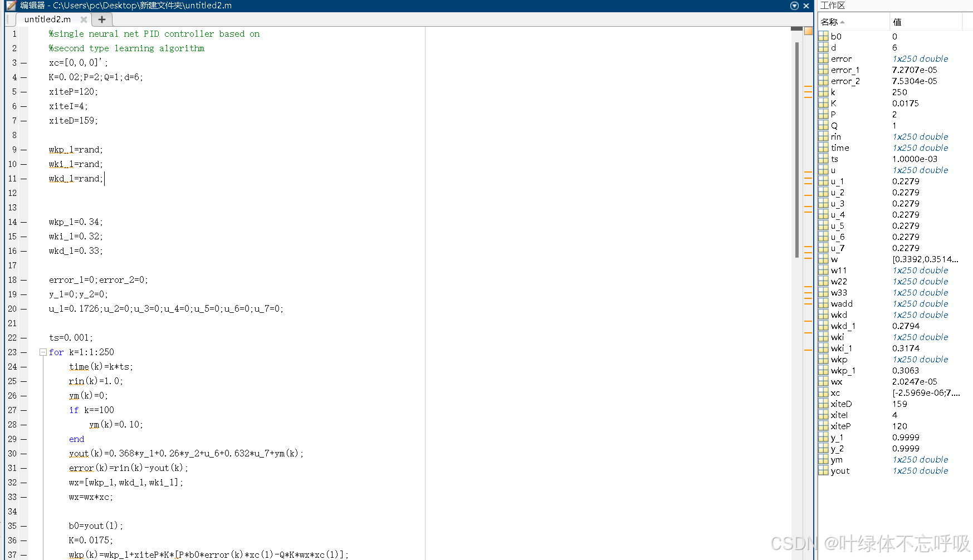The height and width of the screenshot is (560, 973).
Task: Click value 1.0000e-03 of ts
Action: pos(915,159)
